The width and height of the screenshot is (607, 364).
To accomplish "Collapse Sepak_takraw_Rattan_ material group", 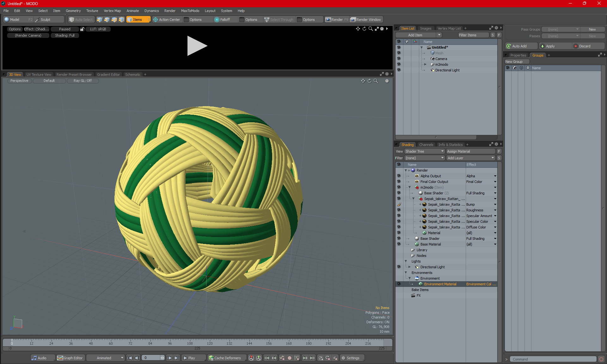I will pyautogui.click(x=413, y=199).
